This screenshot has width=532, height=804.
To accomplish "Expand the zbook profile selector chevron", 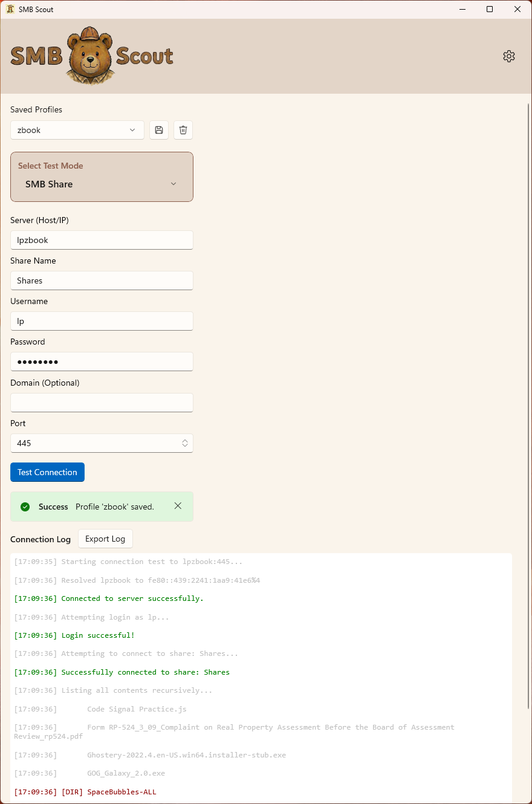I will pos(132,129).
